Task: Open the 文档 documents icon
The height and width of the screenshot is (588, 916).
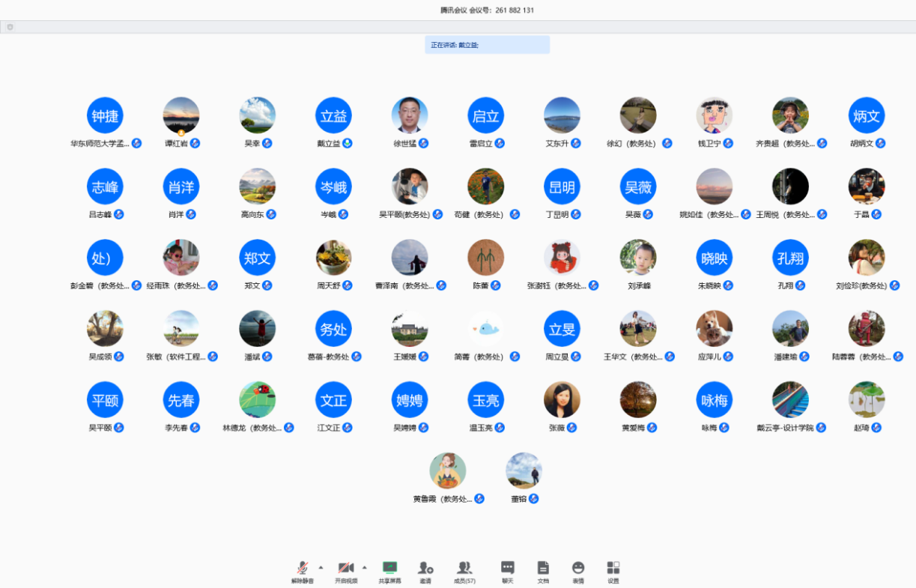Action: (x=543, y=572)
